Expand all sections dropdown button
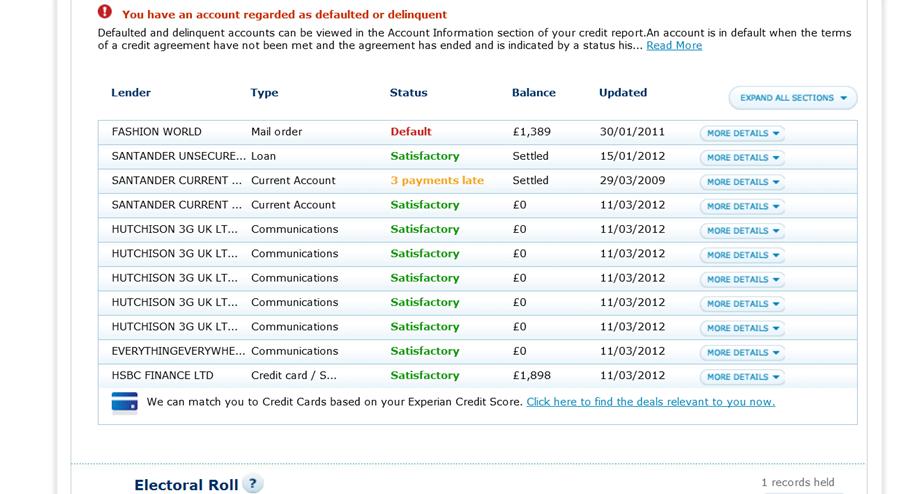Image resolution: width=904 pixels, height=494 pixels. (x=793, y=98)
